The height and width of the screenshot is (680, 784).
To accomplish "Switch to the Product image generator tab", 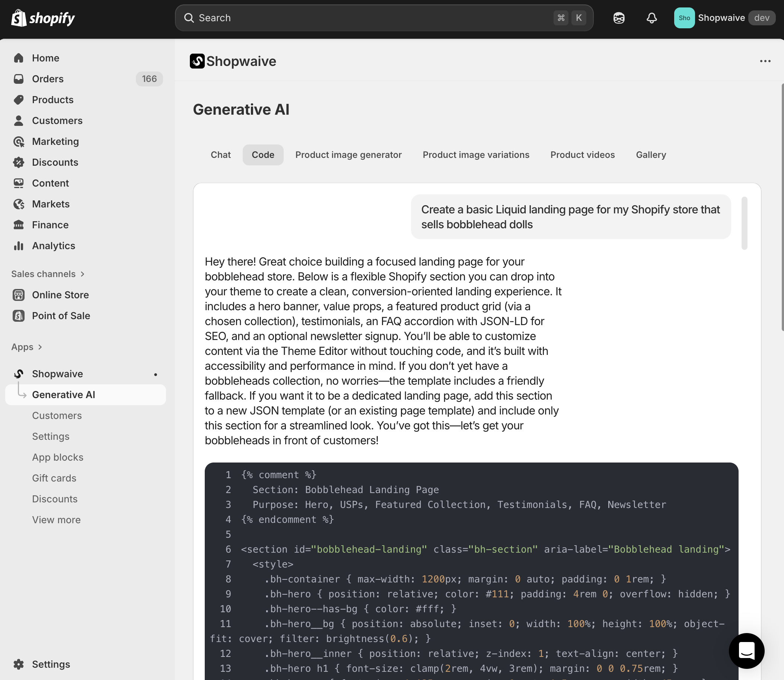I will [x=348, y=155].
